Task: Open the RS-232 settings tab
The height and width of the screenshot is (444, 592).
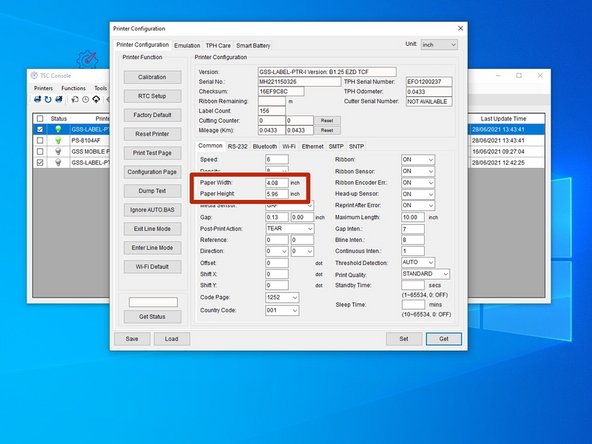Action: pyautogui.click(x=237, y=146)
